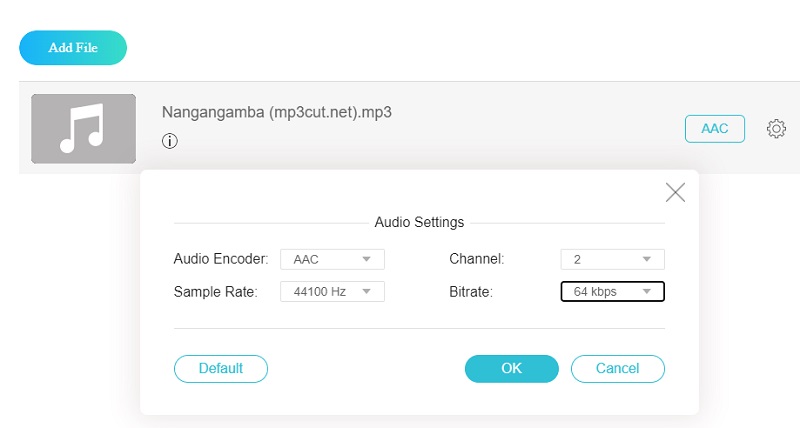This screenshot has height=428, width=800.
Task: Click the Nangangamba (mp3cut.net).mp3 file name
Action: point(276,112)
